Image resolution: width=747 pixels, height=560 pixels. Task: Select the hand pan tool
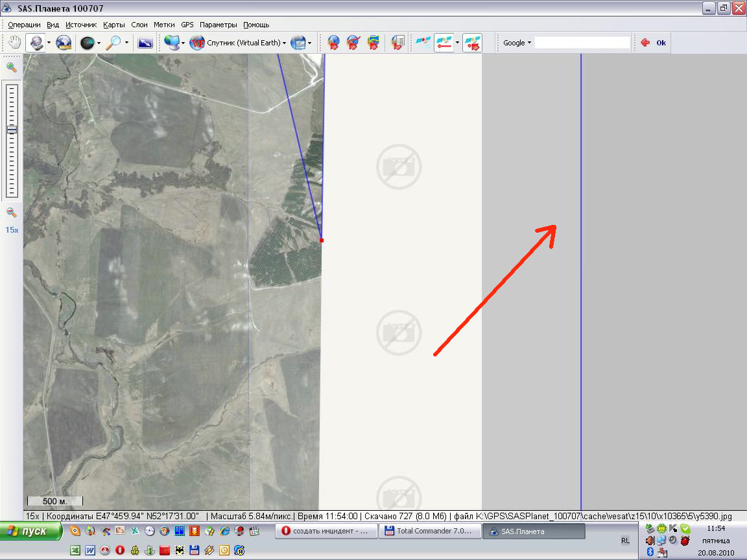[x=14, y=43]
